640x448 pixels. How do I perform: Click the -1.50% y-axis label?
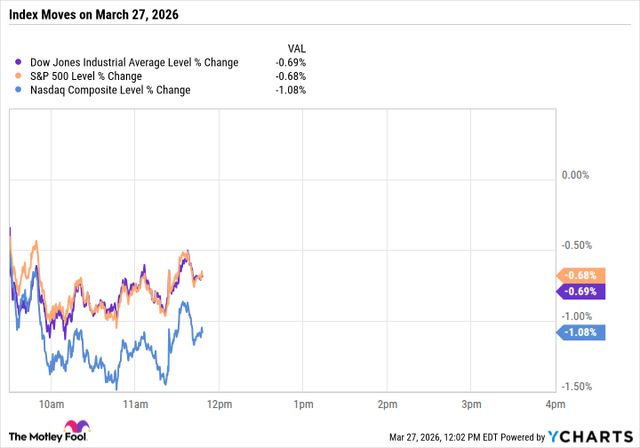pos(578,387)
